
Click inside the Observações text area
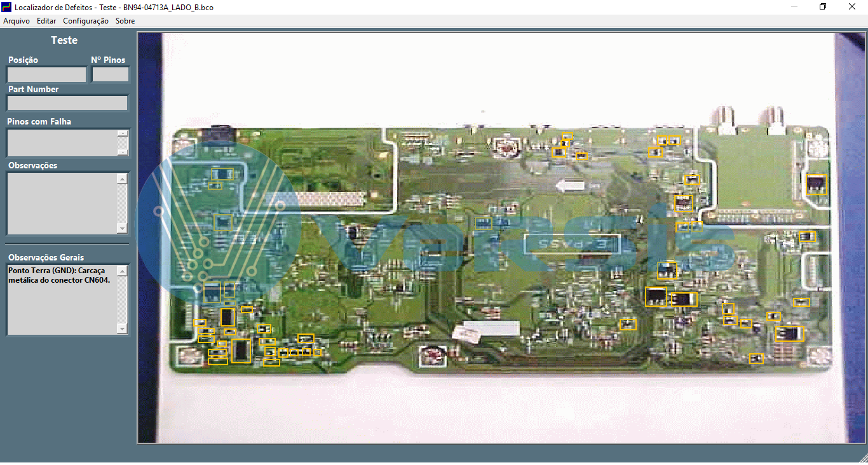click(x=62, y=203)
